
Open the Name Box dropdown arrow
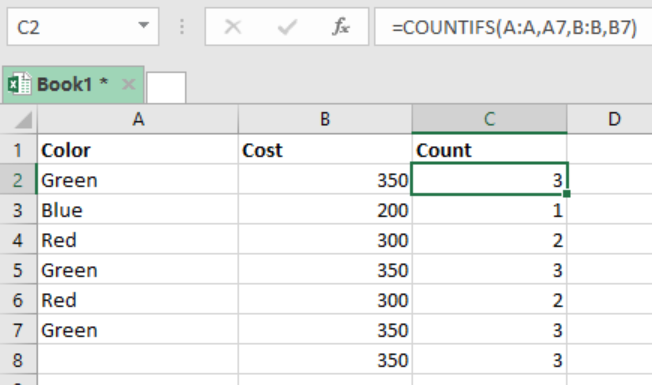tap(143, 26)
